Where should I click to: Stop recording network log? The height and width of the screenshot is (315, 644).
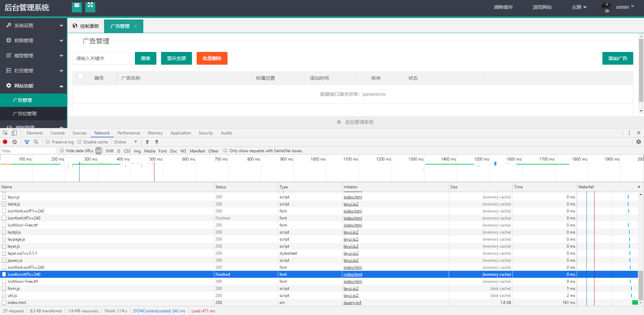5,142
